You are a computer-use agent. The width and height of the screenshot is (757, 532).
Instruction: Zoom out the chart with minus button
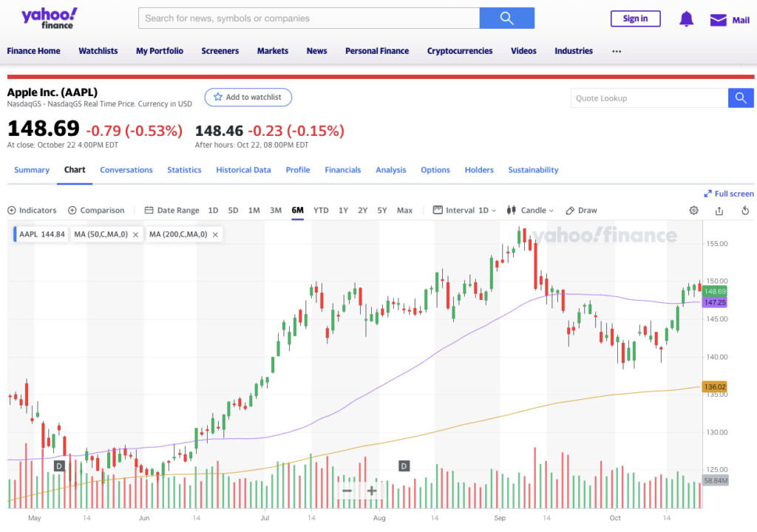pos(347,491)
